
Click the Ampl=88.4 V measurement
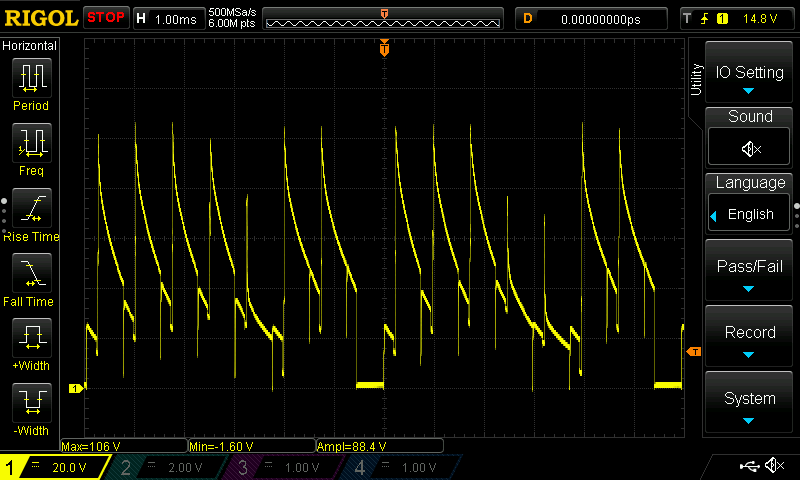pyautogui.click(x=380, y=446)
